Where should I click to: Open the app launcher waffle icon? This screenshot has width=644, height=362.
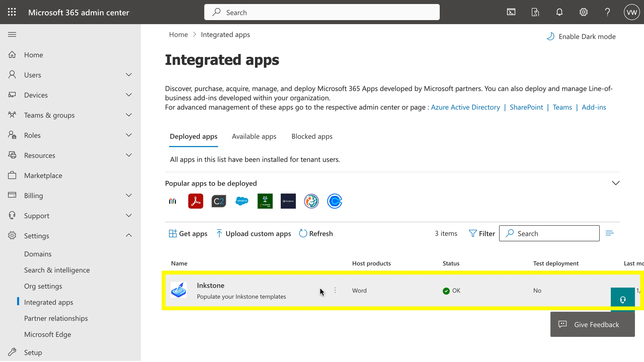pyautogui.click(x=12, y=12)
